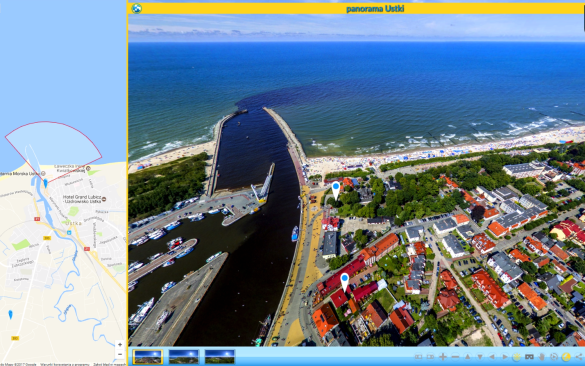This screenshot has width=585, height=366.
Task: Switch to the second panorama thumbnail
Action: pos(184,356)
